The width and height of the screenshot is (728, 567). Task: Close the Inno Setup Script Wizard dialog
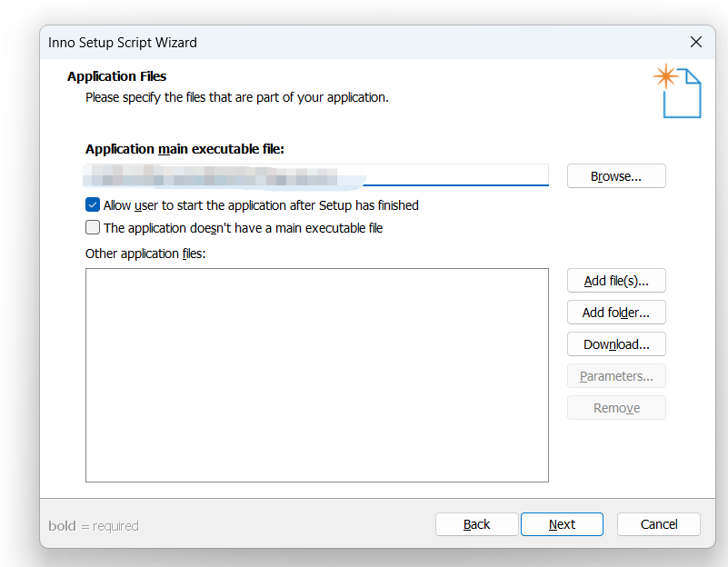click(x=695, y=42)
